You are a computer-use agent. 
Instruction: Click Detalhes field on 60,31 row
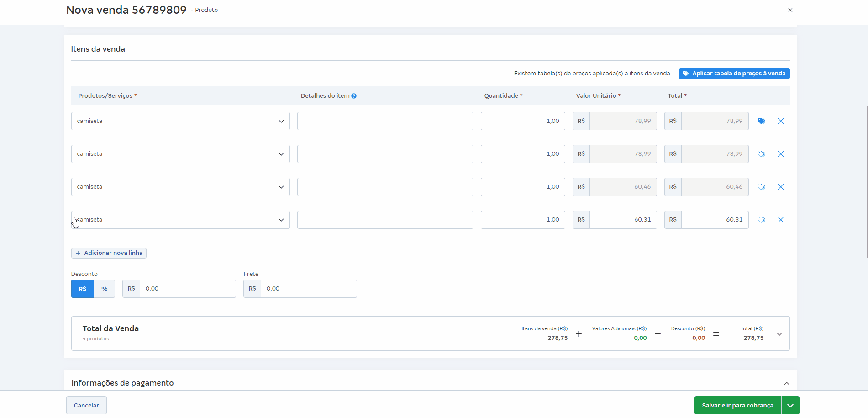point(385,220)
